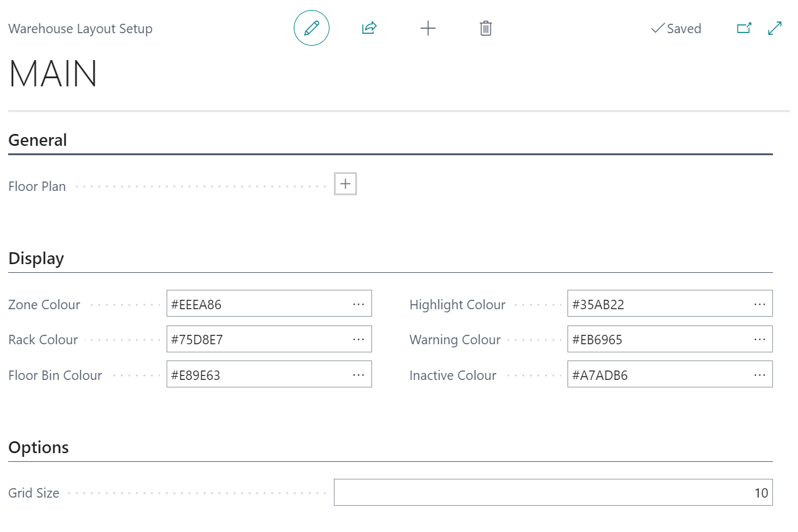Click the Grid Size input field

click(x=552, y=493)
